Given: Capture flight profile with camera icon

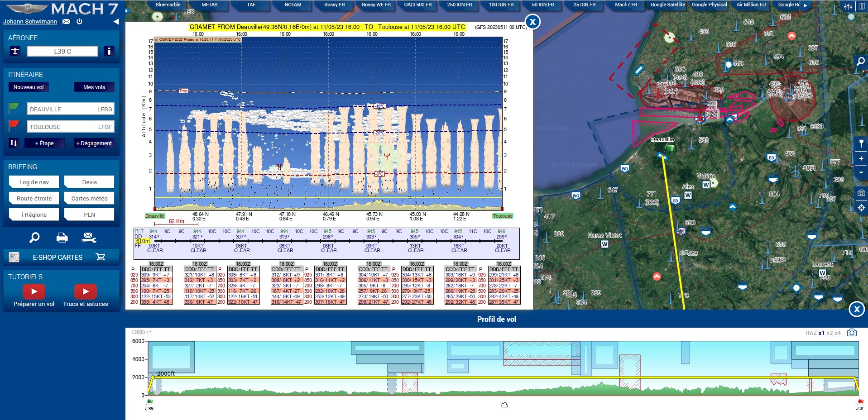Looking at the screenshot, I should [x=852, y=333].
